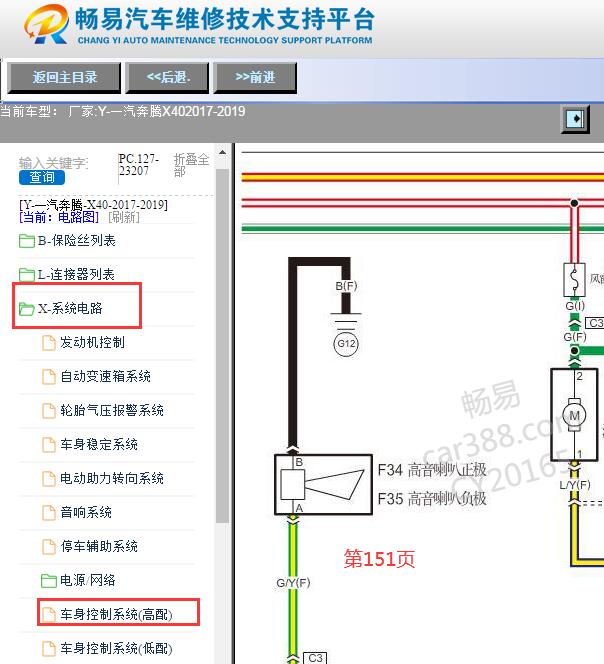
Task: Click the L/Y(F) wire label
Action: (x=575, y=484)
